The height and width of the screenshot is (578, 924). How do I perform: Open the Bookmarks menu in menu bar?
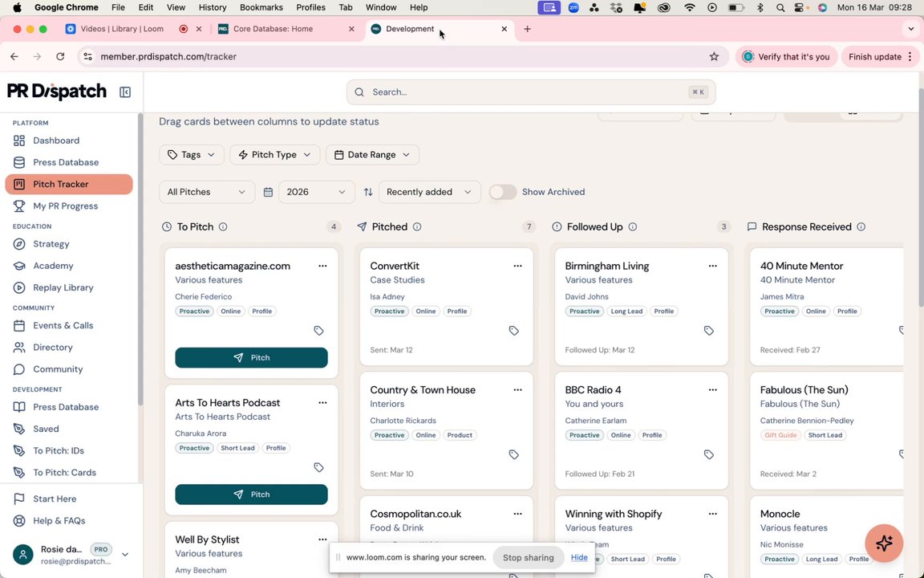(x=261, y=8)
